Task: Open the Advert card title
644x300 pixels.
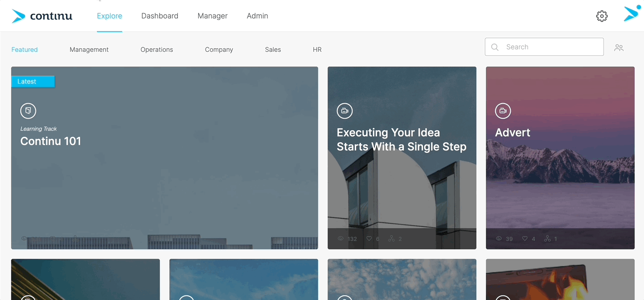Action: 513,132
